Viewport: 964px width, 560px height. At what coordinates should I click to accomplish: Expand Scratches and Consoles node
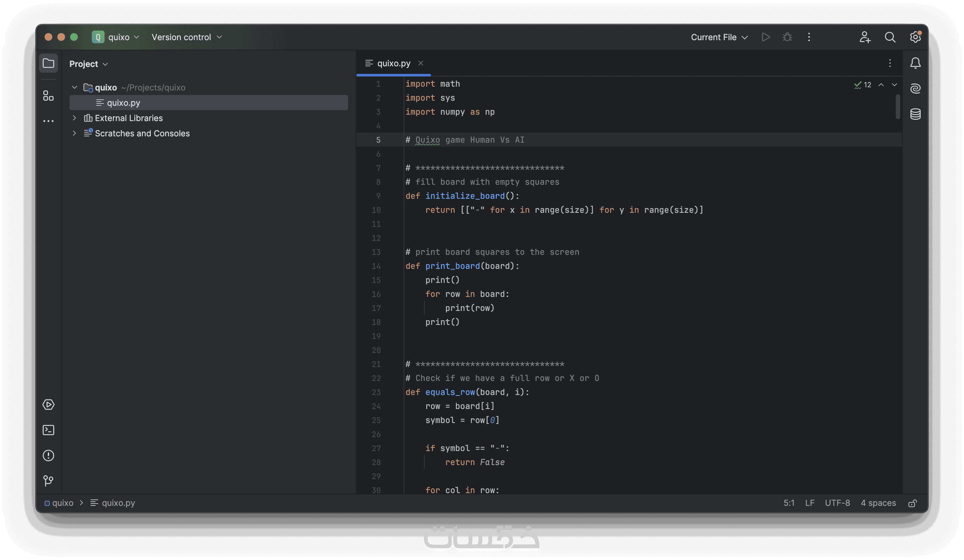pyautogui.click(x=75, y=133)
